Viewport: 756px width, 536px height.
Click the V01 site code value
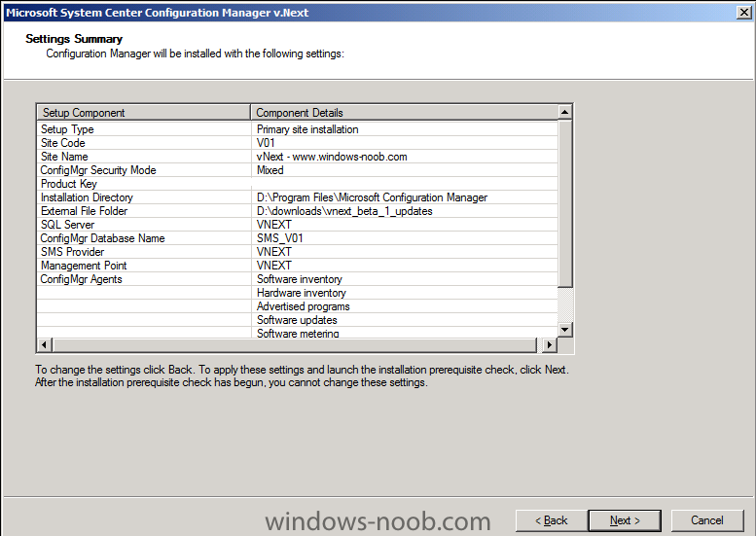tap(266, 143)
